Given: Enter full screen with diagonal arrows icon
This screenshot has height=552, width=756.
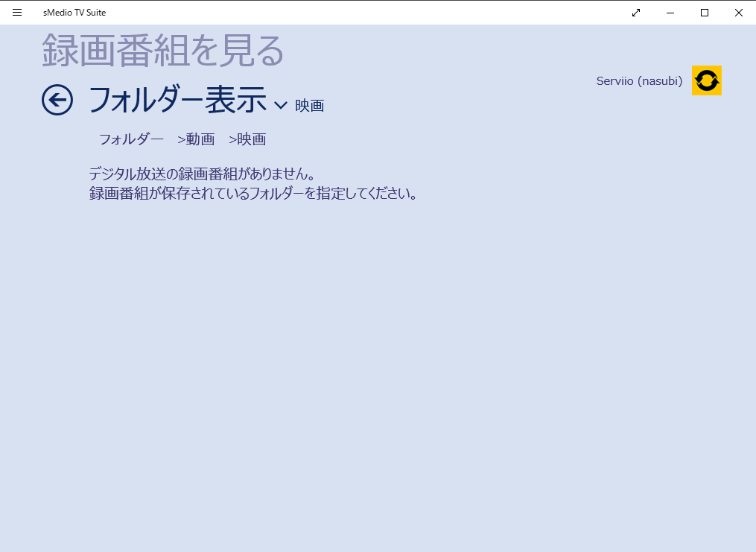Looking at the screenshot, I should (x=635, y=12).
